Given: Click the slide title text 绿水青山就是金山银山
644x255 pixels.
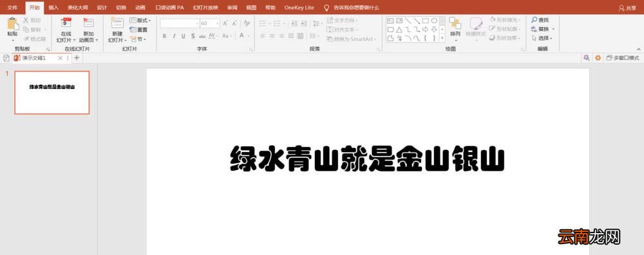Looking at the screenshot, I should (367, 159).
